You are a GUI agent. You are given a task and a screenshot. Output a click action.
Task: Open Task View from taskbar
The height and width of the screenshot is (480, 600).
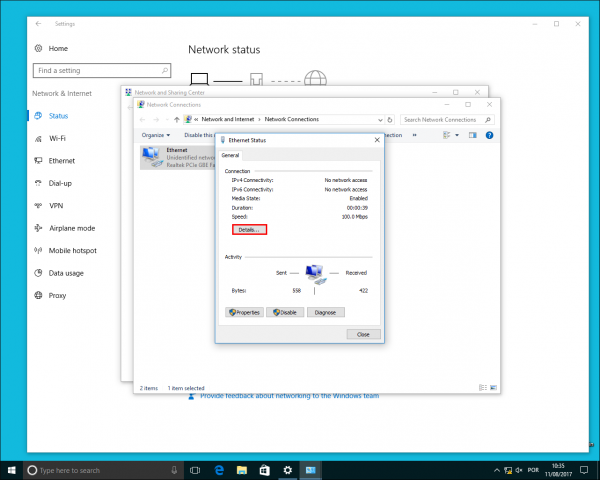pyautogui.click(x=195, y=470)
